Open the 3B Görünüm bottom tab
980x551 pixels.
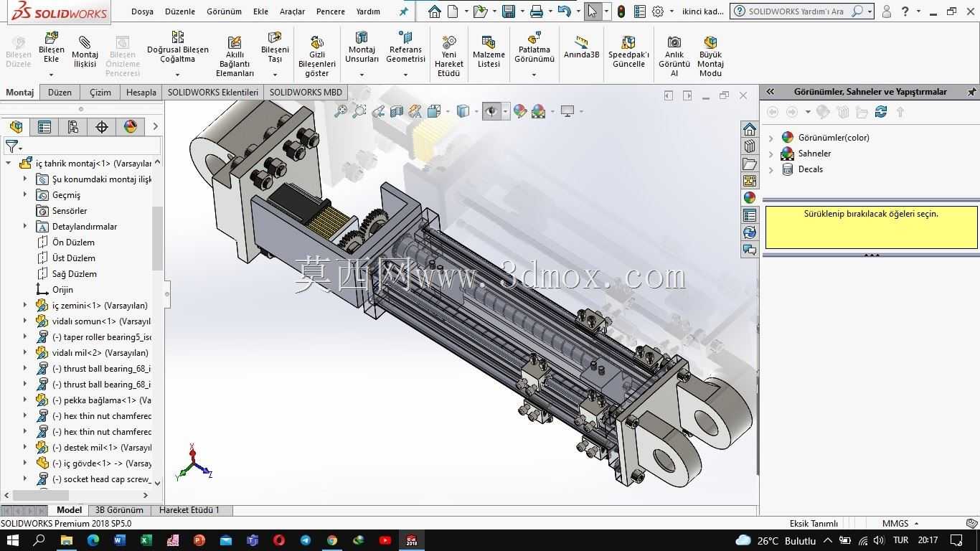[x=119, y=510]
